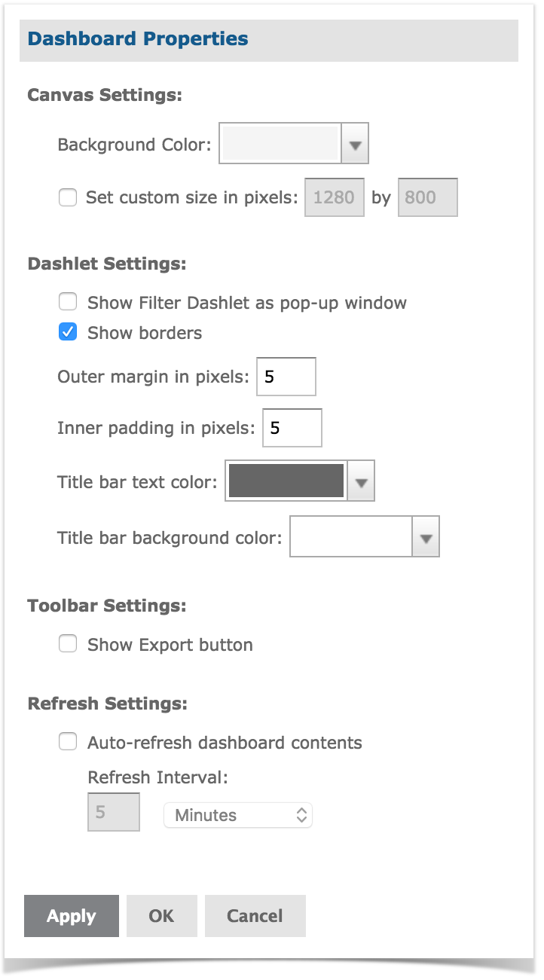This screenshot has width=544, height=980.
Task: Click the custom height field showing 800
Action: click(427, 197)
